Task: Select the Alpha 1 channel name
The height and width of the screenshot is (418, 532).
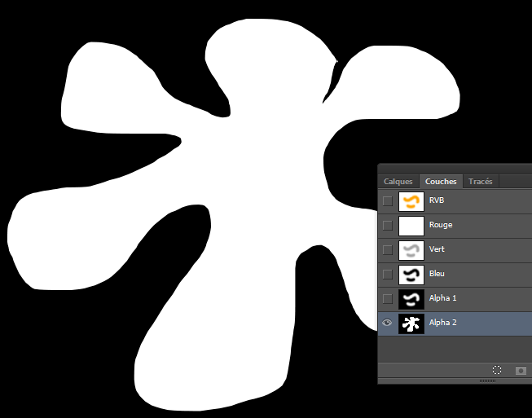Action: [x=442, y=298]
